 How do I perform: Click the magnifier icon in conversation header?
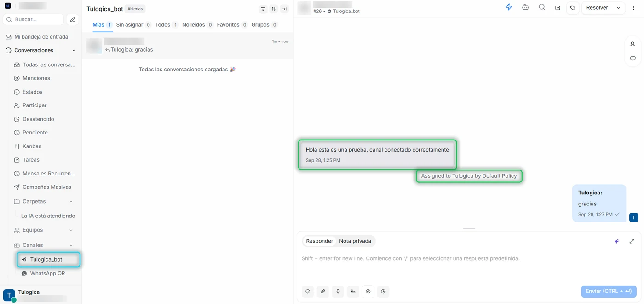pyautogui.click(x=542, y=7)
